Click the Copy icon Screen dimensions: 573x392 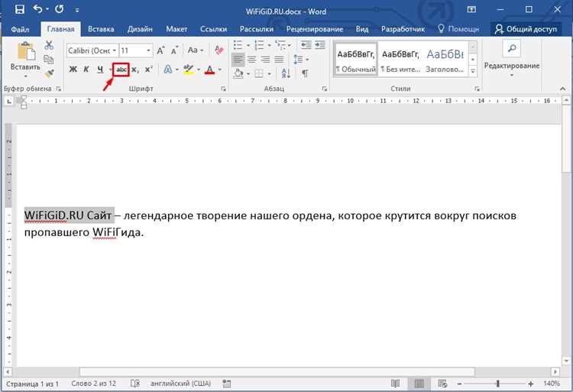coord(49,59)
